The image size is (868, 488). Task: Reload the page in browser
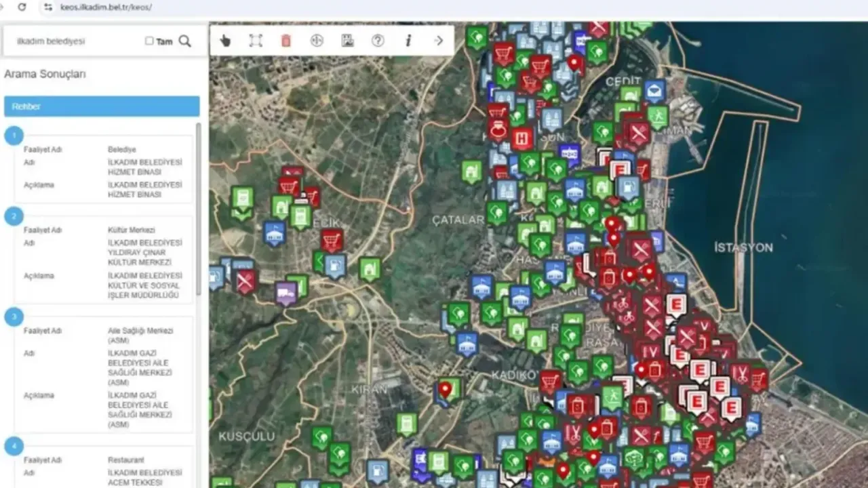coord(22,7)
